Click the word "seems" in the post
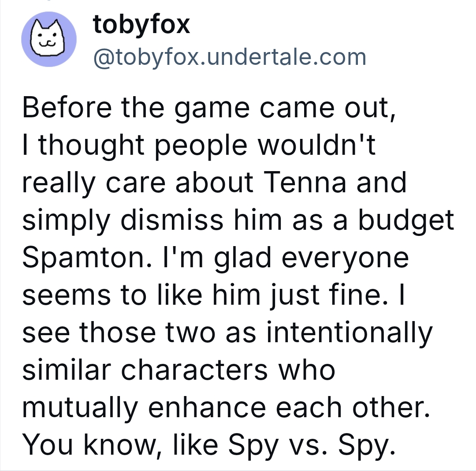The height and width of the screenshot is (471, 476). point(67,295)
